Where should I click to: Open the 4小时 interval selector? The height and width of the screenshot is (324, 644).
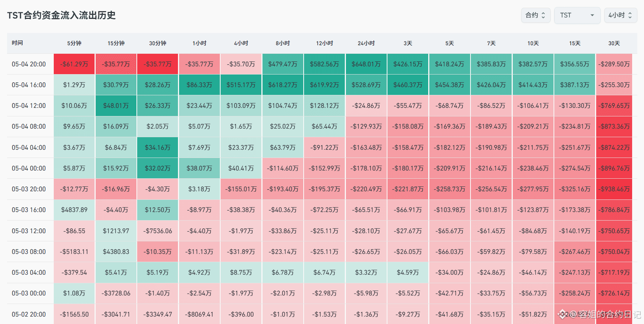(620, 15)
